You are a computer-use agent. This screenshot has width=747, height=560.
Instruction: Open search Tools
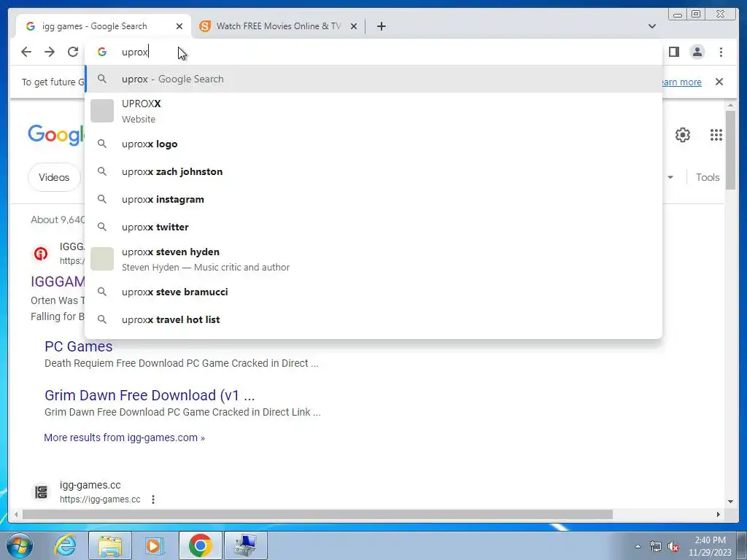tap(708, 177)
